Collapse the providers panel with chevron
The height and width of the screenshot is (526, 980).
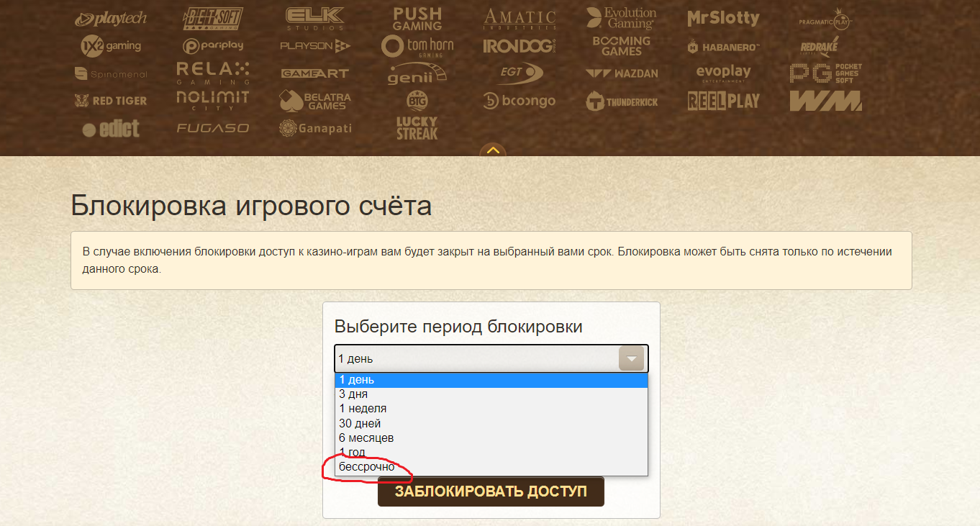pos(493,150)
